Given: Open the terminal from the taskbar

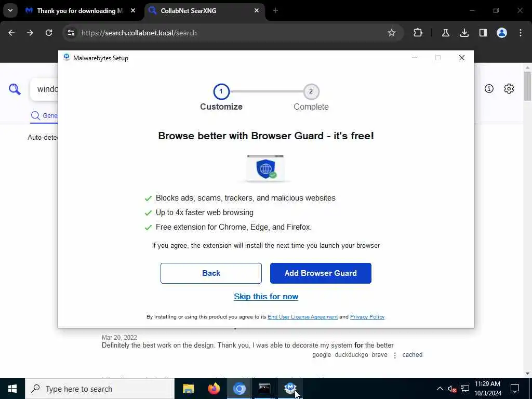Looking at the screenshot, I should [x=264, y=389].
